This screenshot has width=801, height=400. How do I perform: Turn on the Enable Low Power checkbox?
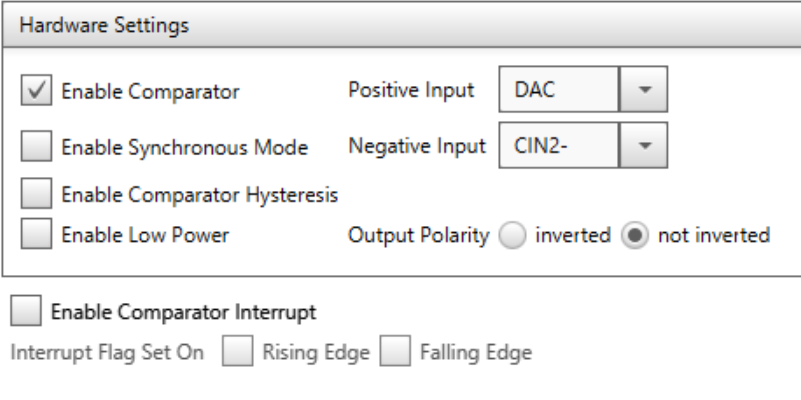click(x=36, y=233)
